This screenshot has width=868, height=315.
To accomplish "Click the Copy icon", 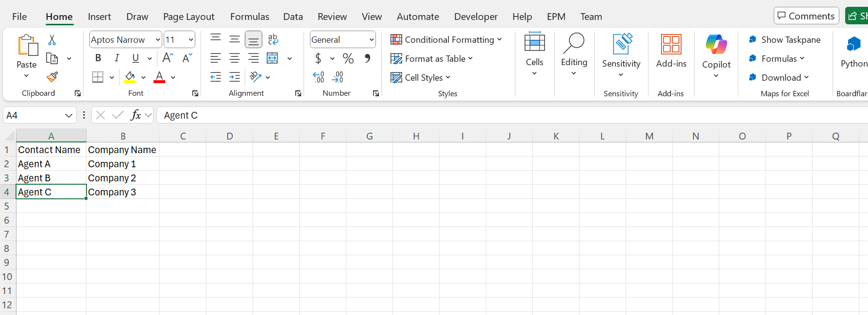I will [52, 58].
